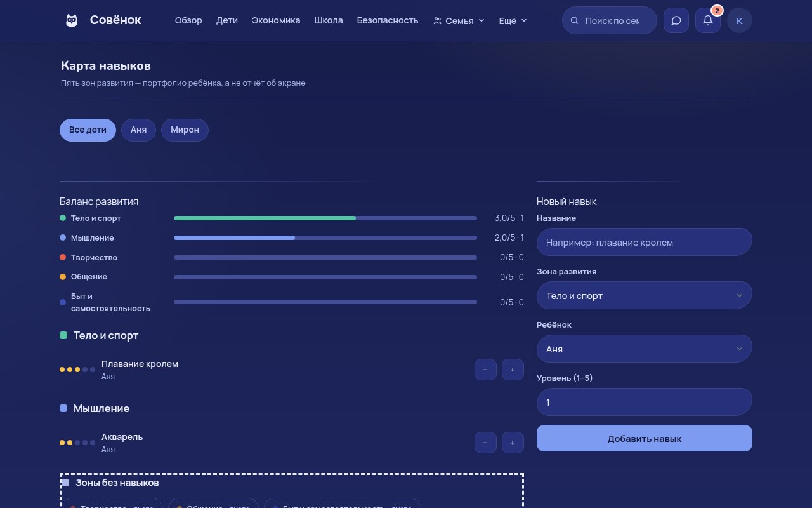Expand the Ещё navigation dropdown

point(513,20)
